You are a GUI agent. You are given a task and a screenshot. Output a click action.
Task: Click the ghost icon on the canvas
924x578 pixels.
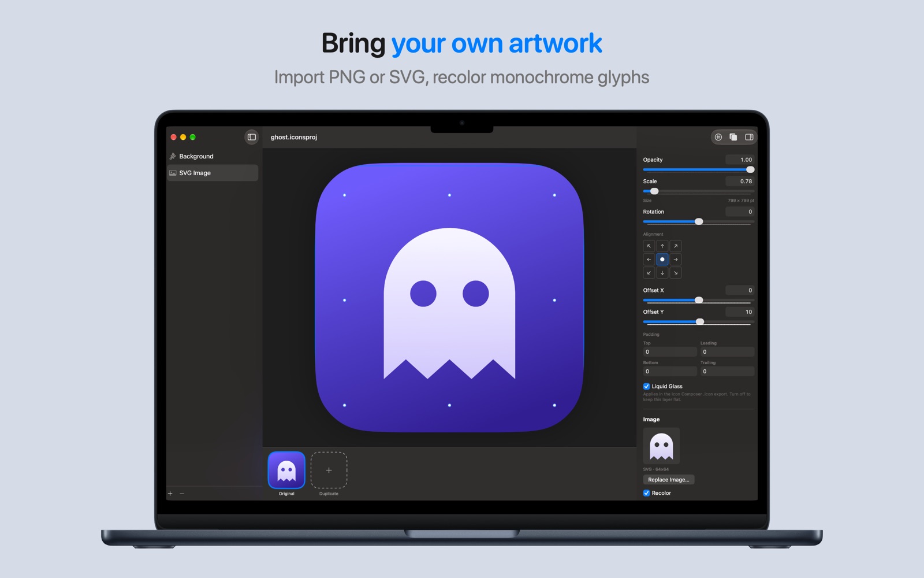tap(449, 303)
